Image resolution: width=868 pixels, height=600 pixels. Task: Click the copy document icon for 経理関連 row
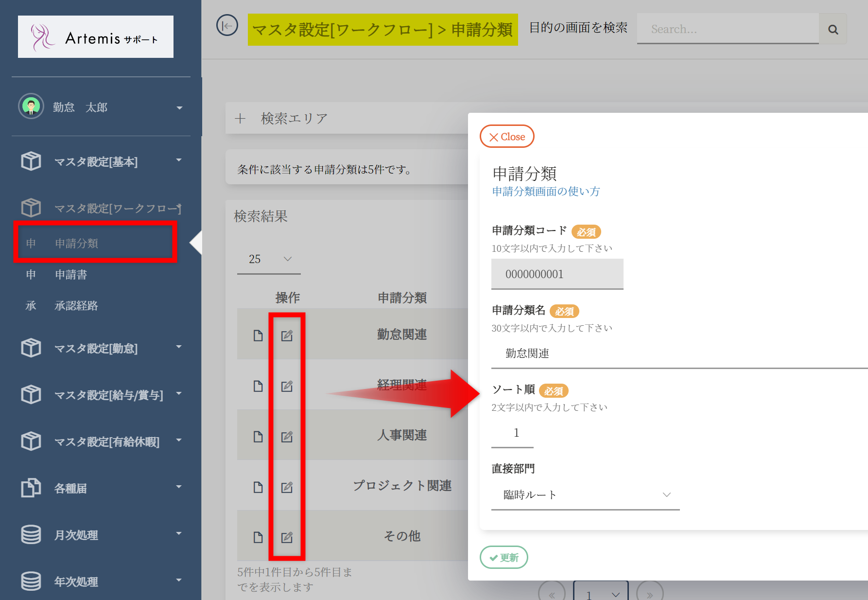258,386
